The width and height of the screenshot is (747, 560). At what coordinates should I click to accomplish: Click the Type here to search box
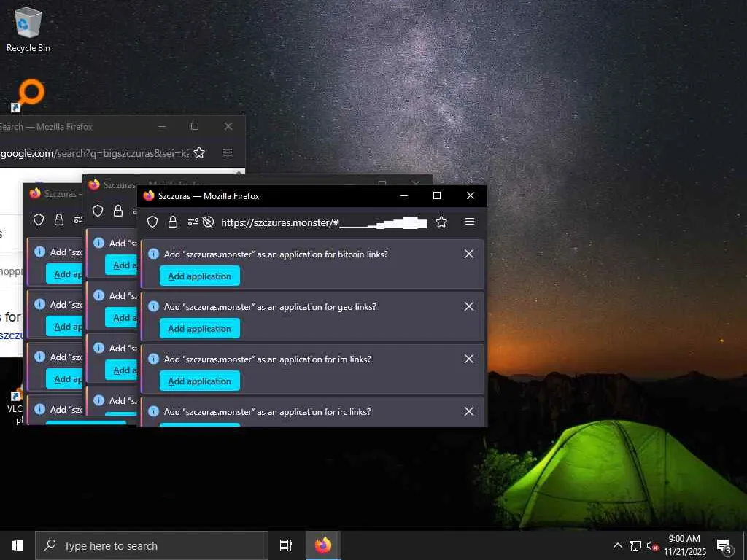pos(152,545)
